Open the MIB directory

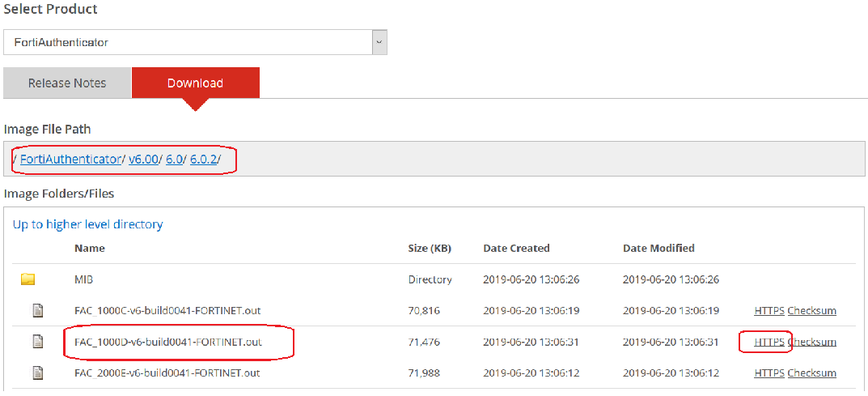pyautogui.click(x=83, y=279)
